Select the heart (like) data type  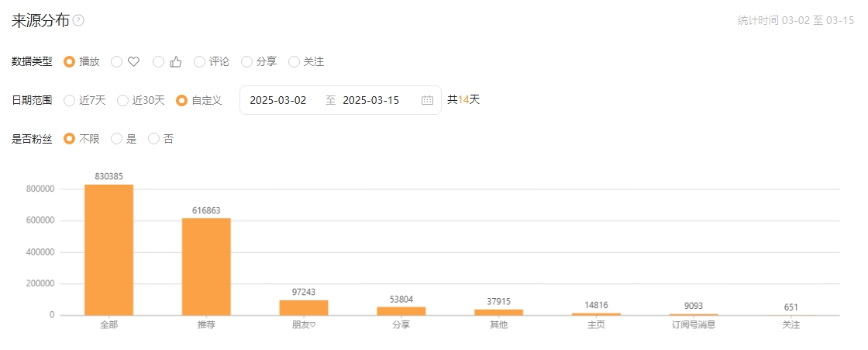tap(118, 61)
